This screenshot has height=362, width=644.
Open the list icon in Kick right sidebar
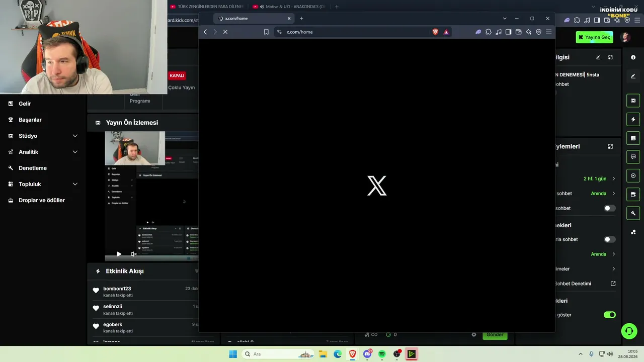(x=633, y=138)
